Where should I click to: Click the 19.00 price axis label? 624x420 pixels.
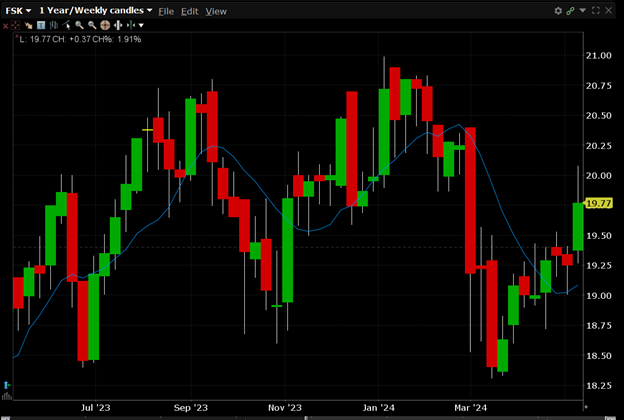point(599,296)
